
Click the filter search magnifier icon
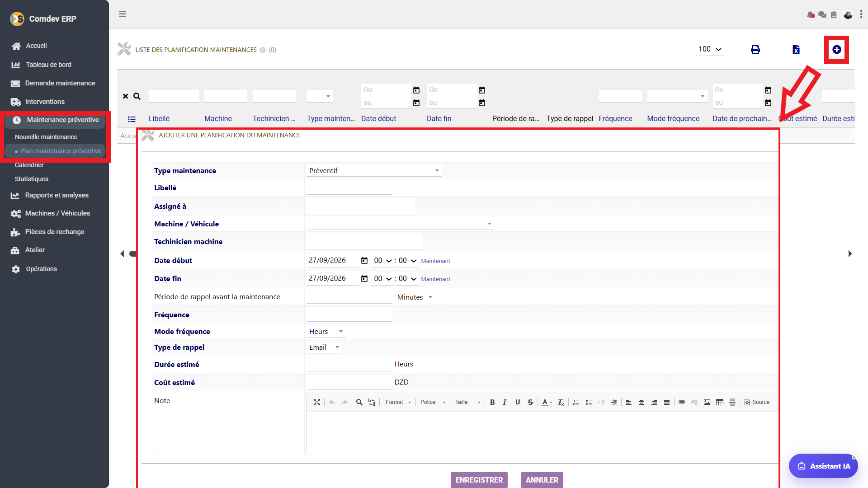click(x=137, y=96)
